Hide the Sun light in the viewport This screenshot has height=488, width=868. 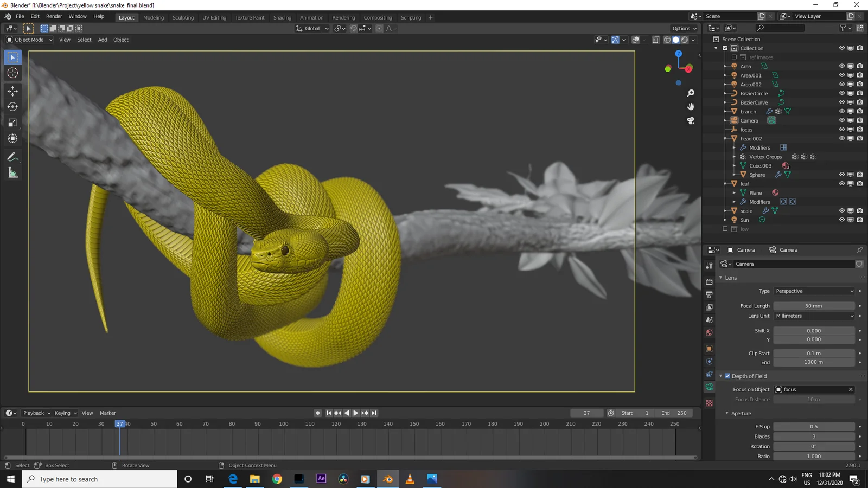[x=842, y=220]
